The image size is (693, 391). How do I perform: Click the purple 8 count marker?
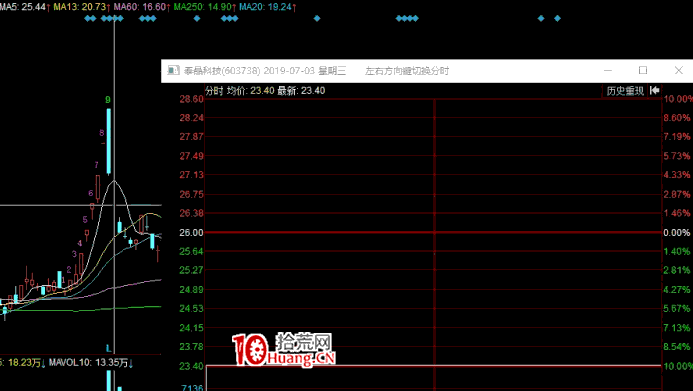[x=102, y=133]
